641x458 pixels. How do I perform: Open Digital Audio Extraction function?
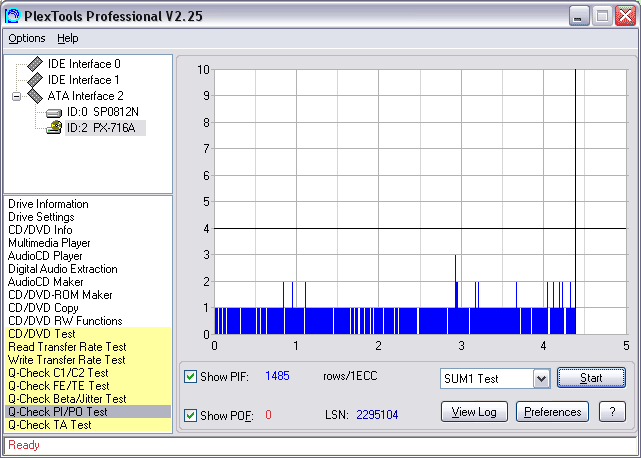tap(63, 269)
